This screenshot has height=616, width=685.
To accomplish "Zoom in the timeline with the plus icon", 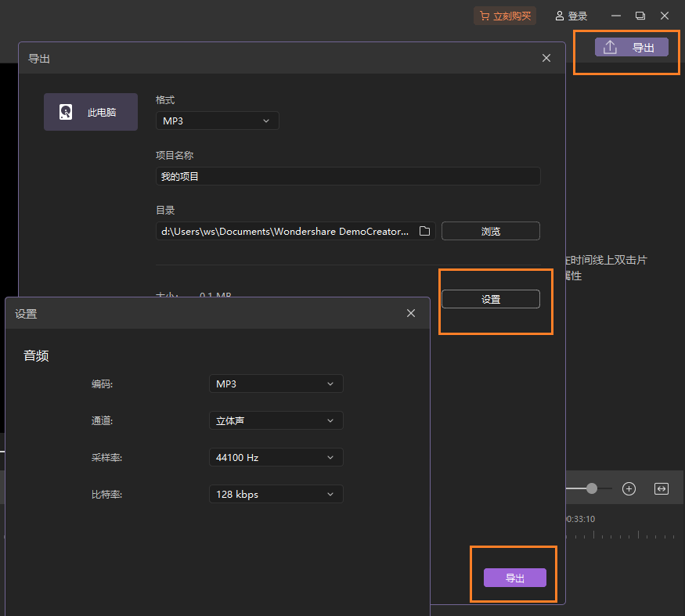I will [629, 488].
